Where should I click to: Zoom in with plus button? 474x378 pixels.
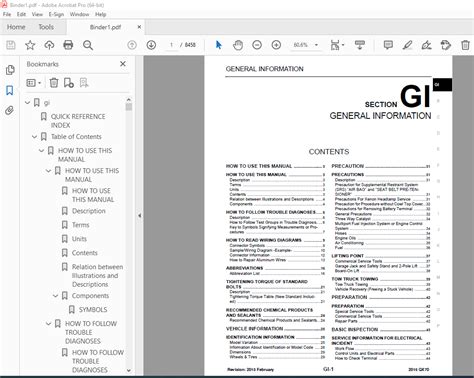pyautogui.click(x=276, y=45)
